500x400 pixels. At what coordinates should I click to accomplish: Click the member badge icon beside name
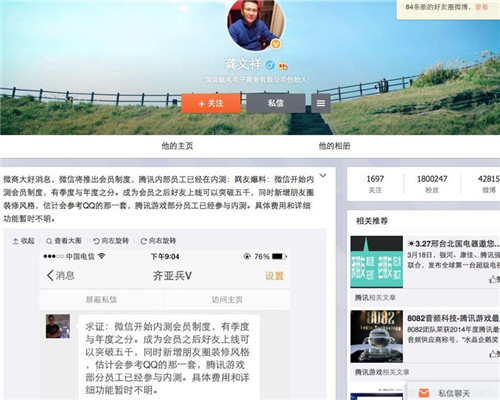(283, 66)
